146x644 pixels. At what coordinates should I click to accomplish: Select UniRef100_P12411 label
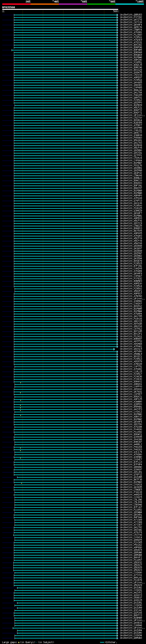[131, 336]
